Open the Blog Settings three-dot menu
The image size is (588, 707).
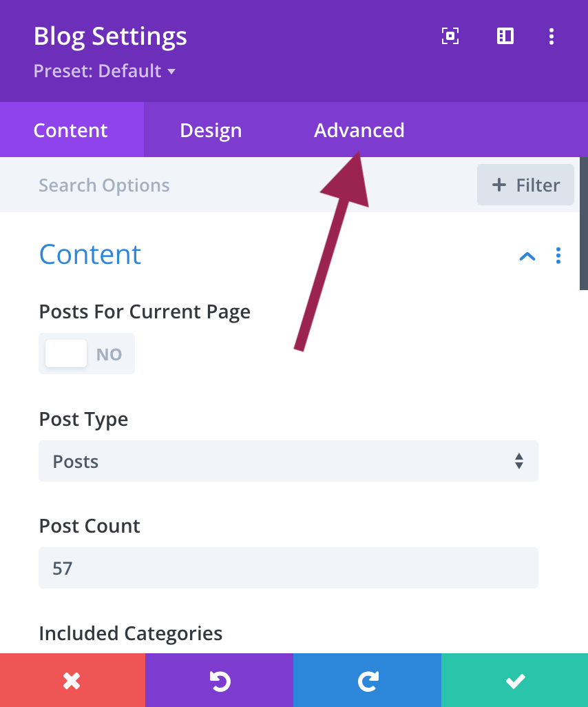tap(551, 37)
